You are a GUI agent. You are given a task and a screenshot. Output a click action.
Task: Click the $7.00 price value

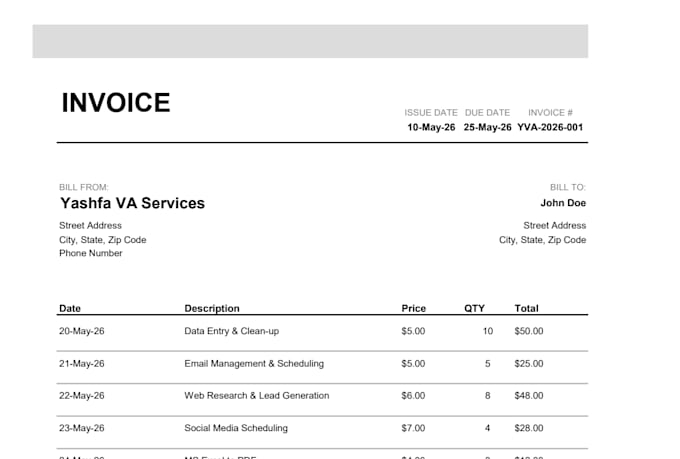pyautogui.click(x=413, y=428)
